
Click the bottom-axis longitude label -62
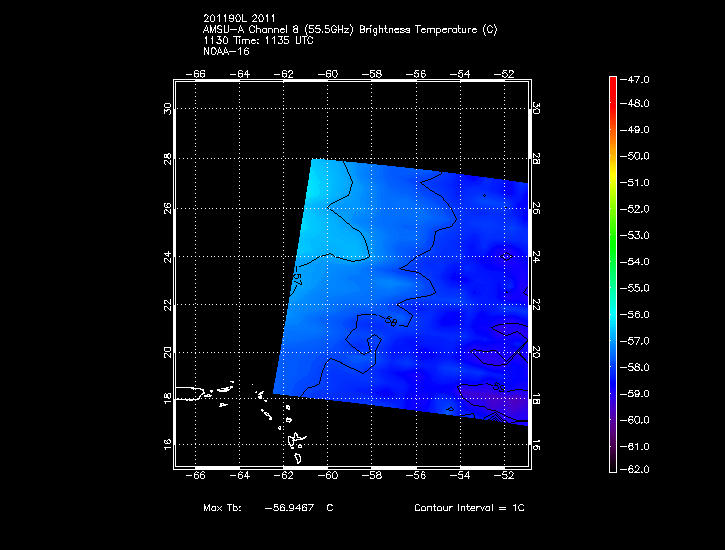click(283, 476)
